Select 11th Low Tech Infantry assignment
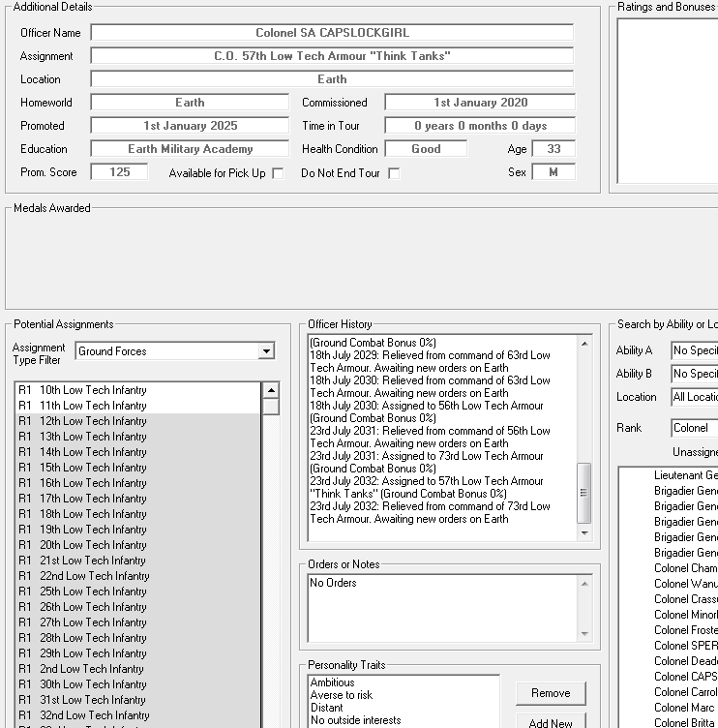 click(x=137, y=406)
